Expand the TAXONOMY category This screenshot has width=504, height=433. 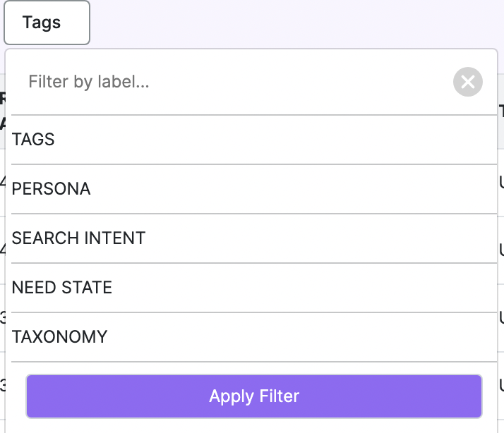click(254, 337)
